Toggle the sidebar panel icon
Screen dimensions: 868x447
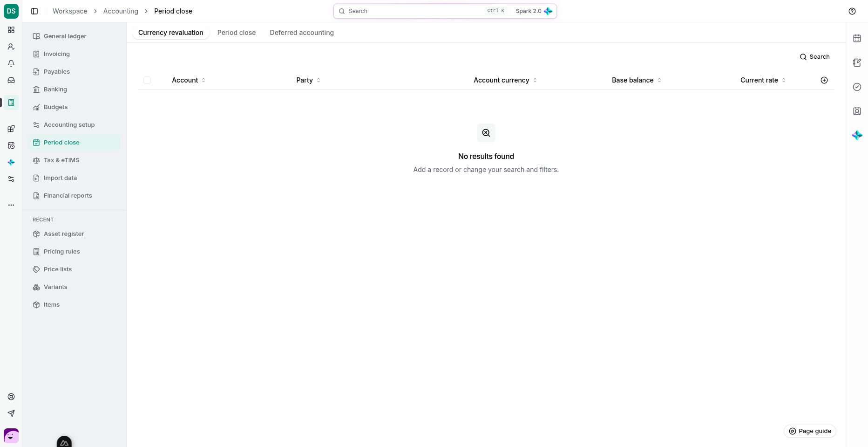tap(34, 11)
